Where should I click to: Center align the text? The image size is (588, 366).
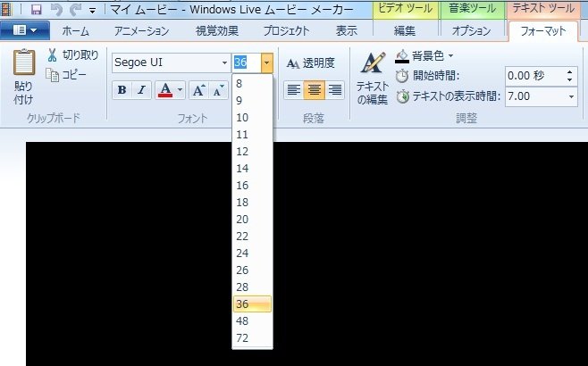pyautogui.click(x=315, y=90)
